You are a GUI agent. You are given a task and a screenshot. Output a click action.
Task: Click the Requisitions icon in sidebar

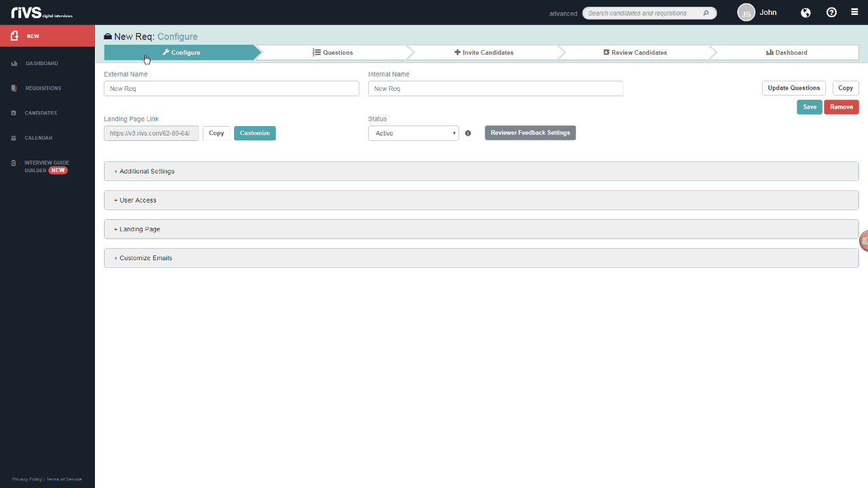pos(14,88)
